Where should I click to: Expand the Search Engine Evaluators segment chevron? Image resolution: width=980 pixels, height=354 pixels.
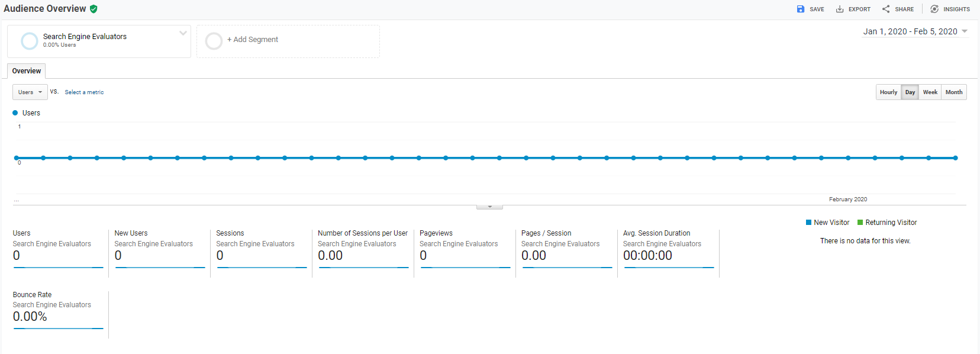coord(183,33)
